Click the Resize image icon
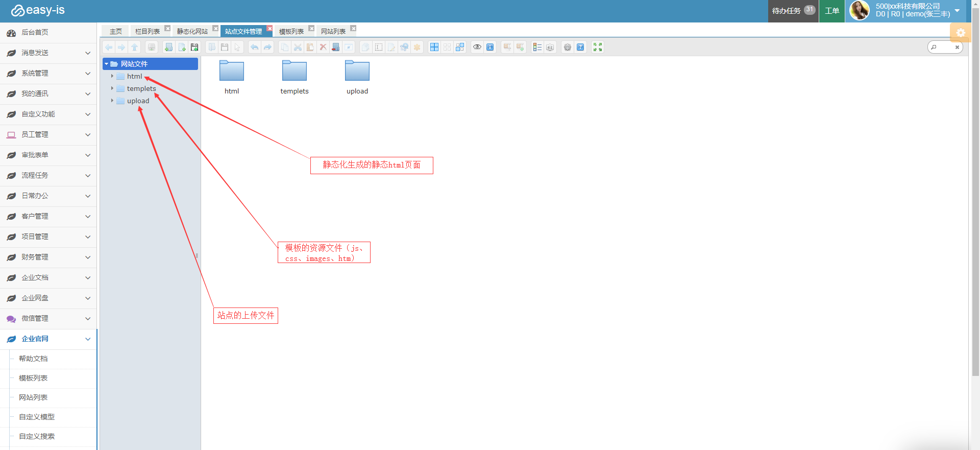980x450 pixels. pyautogui.click(x=404, y=47)
